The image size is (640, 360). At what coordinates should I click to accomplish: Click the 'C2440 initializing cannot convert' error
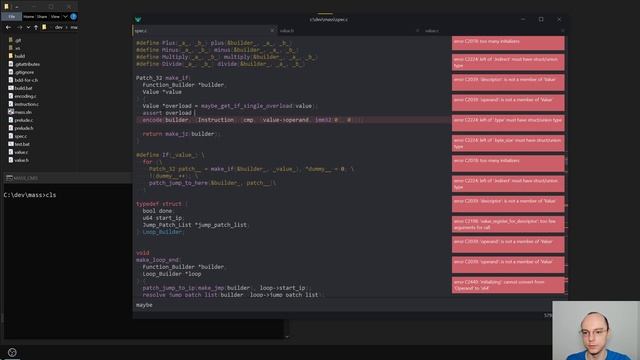click(x=508, y=285)
